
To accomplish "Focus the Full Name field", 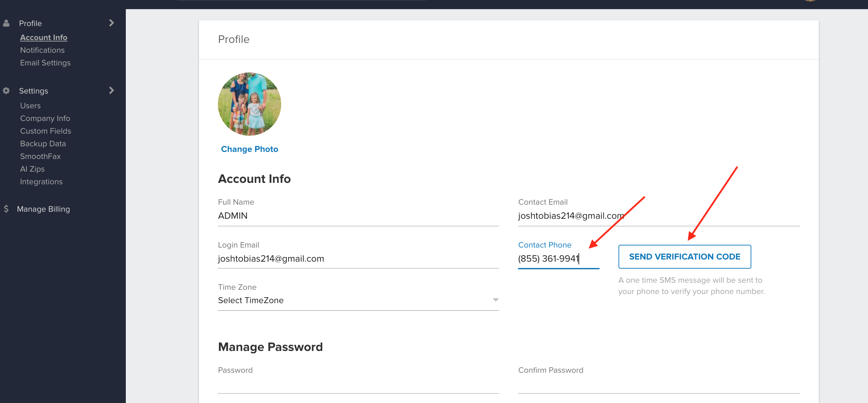I will (358, 216).
